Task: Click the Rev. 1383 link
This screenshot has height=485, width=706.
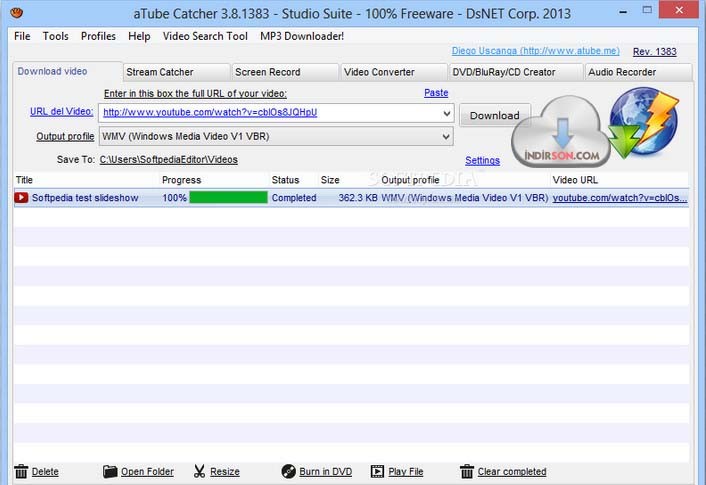Action: point(655,51)
